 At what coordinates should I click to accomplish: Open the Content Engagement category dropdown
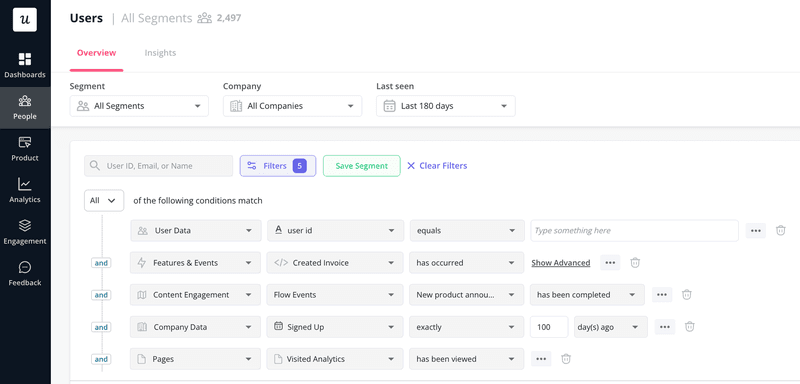(x=195, y=295)
